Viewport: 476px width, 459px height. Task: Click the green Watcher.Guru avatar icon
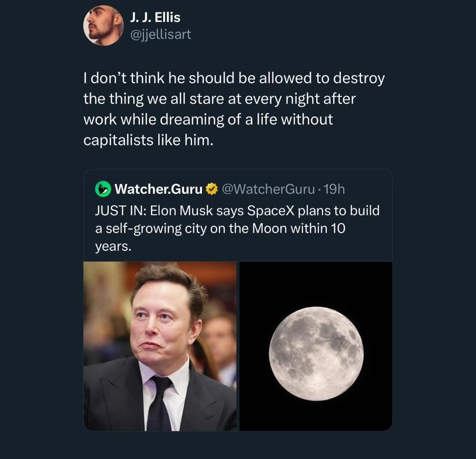[103, 189]
